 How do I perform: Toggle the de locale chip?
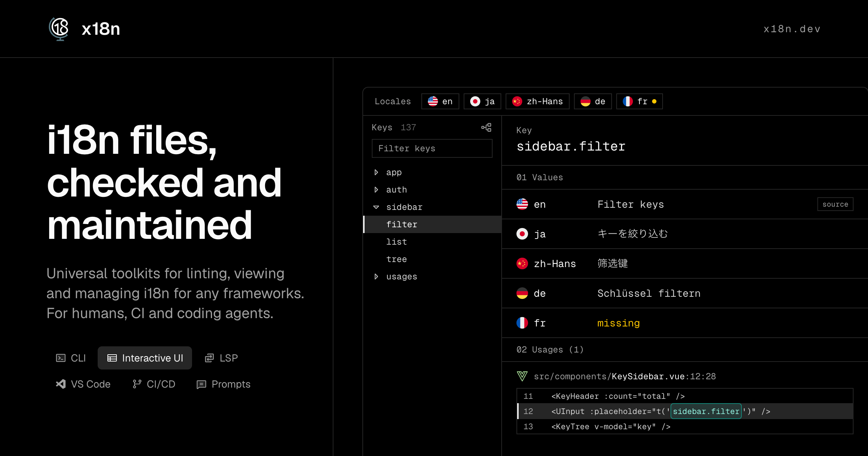[x=593, y=101]
